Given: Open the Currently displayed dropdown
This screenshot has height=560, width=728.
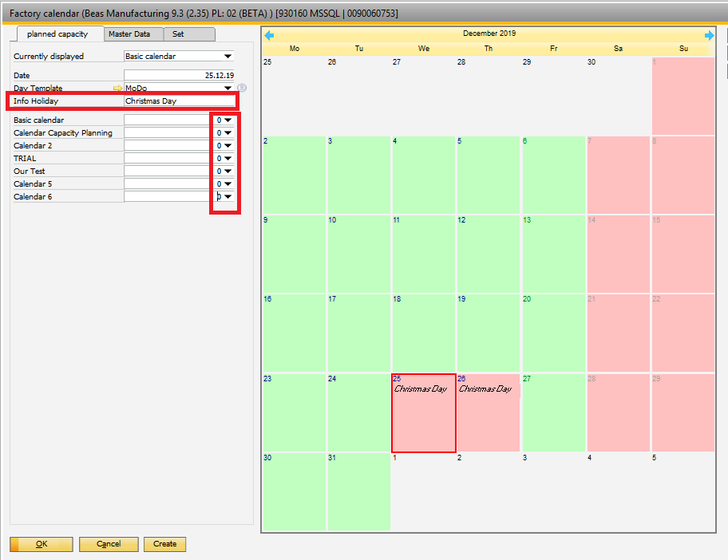Looking at the screenshot, I should tap(227, 56).
